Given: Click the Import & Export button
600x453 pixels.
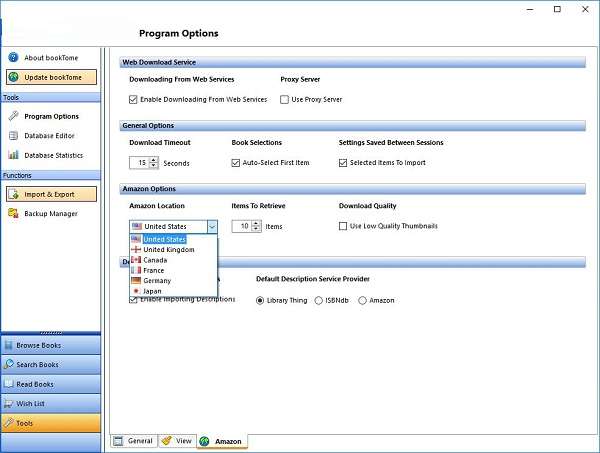Looking at the screenshot, I should (51, 194).
